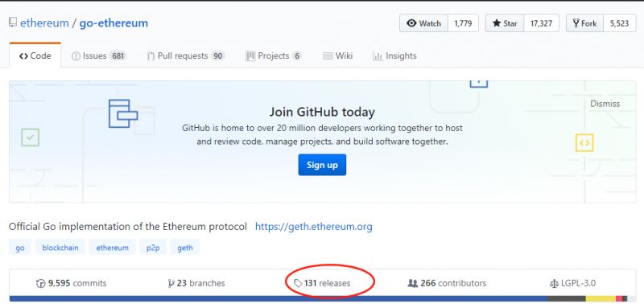Click the contributors people icon

pyautogui.click(x=412, y=283)
